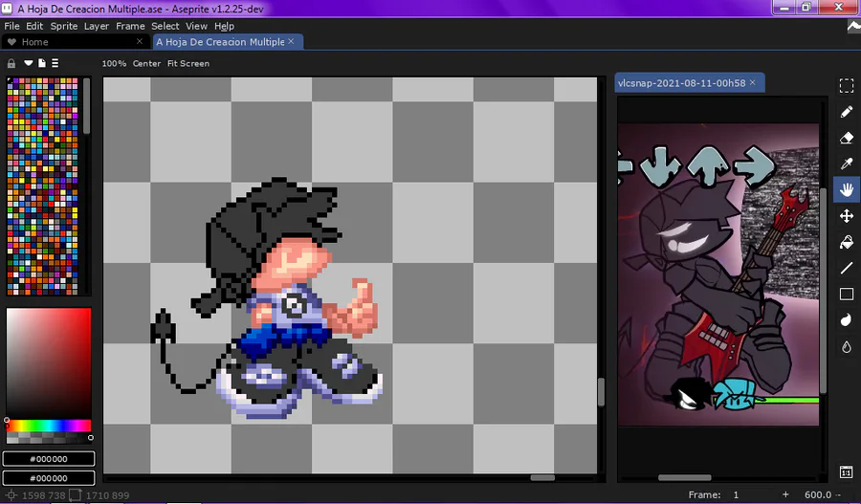861x504 pixels.
Task: Click the guitar player reference image
Action: (718, 274)
